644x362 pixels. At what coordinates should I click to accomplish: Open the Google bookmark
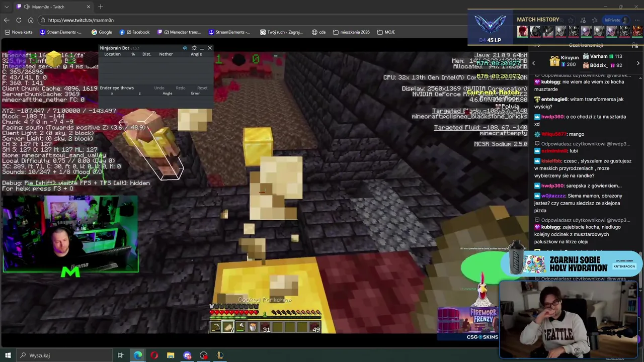pyautogui.click(x=102, y=32)
